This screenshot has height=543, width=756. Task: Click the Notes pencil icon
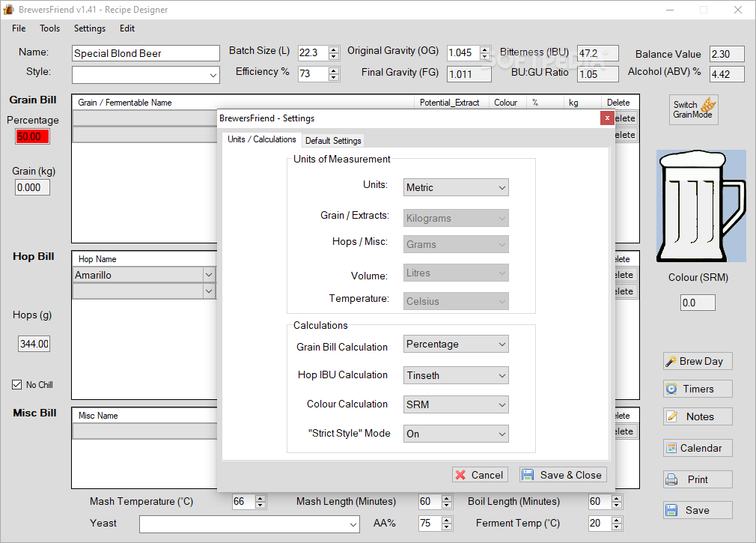(x=672, y=416)
